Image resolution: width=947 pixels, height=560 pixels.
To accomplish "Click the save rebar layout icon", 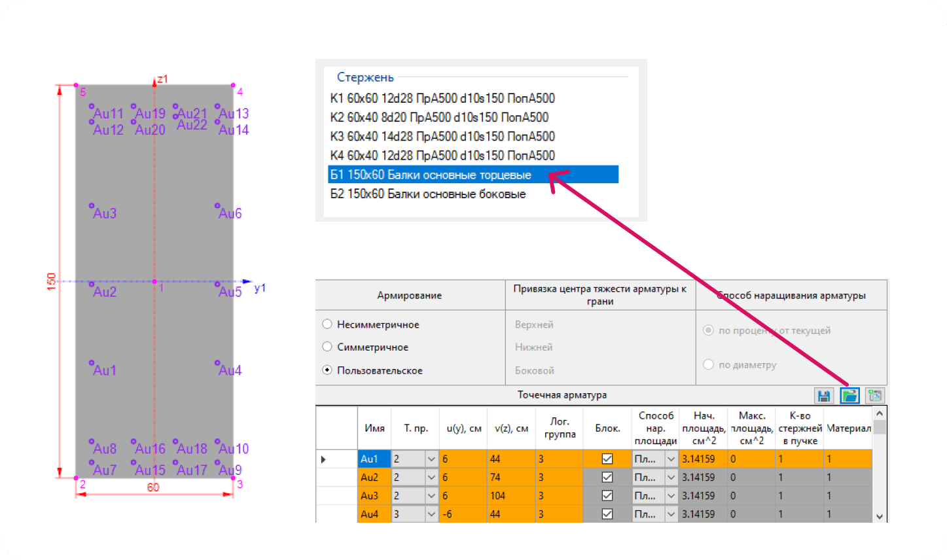I will tap(824, 396).
